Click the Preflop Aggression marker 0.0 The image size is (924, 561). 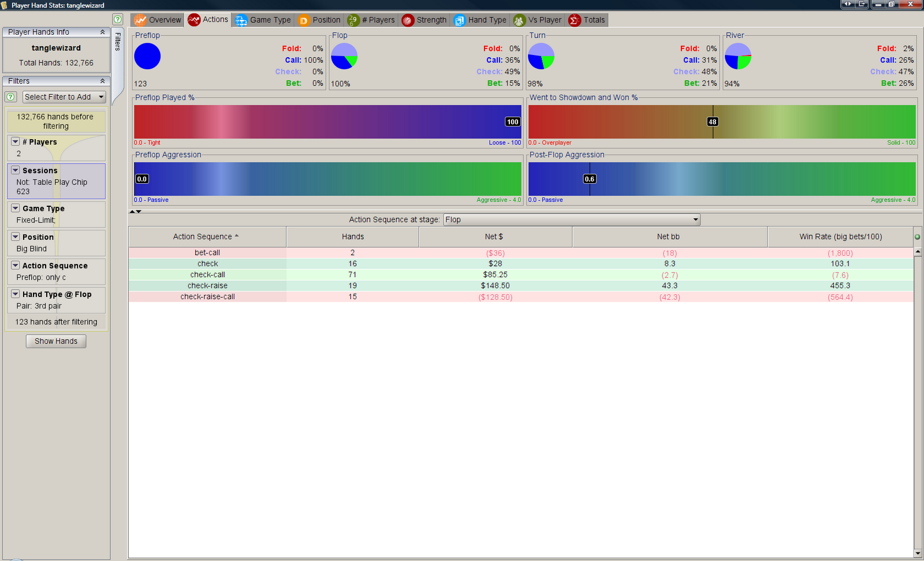coord(142,179)
